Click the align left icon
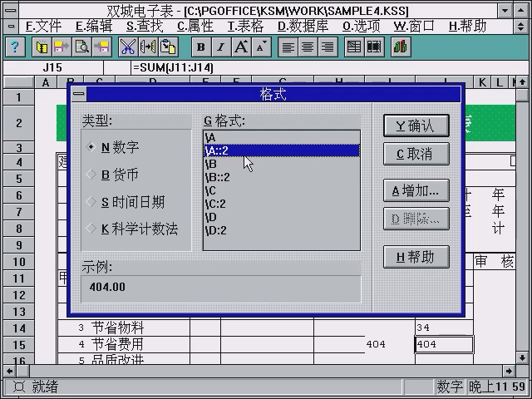The width and height of the screenshot is (532, 399). click(x=288, y=47)
